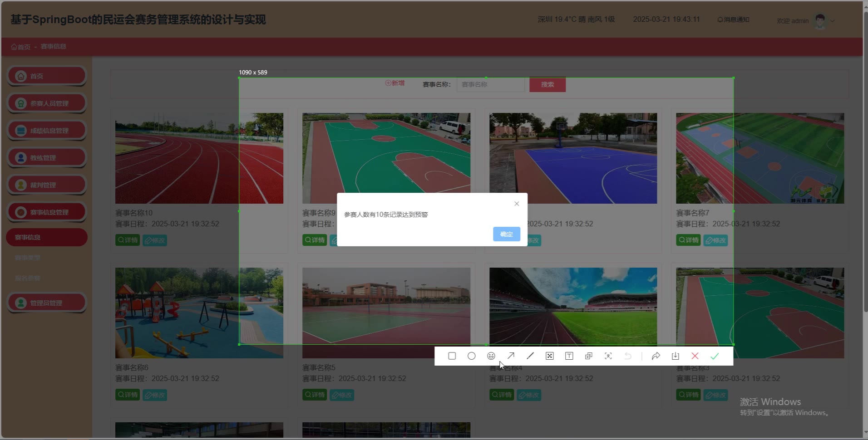This screenshot has height=440, width=868.
Task: Click the 赛事名称10 title text
Action: click(134, 213)
